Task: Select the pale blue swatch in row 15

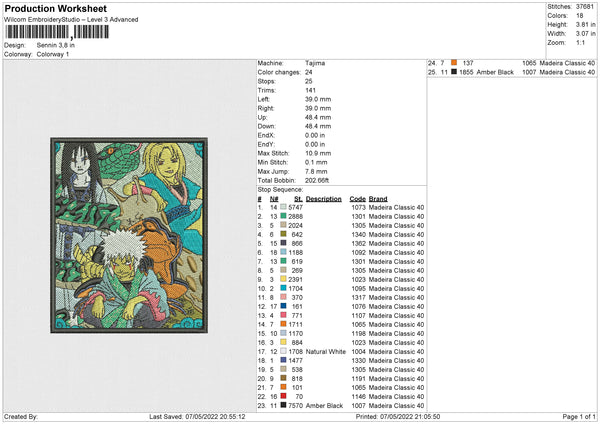Action: (283, 333)
